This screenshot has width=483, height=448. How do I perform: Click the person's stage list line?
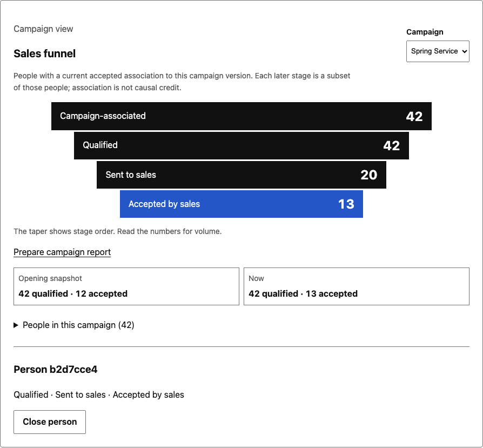(99, 394)
